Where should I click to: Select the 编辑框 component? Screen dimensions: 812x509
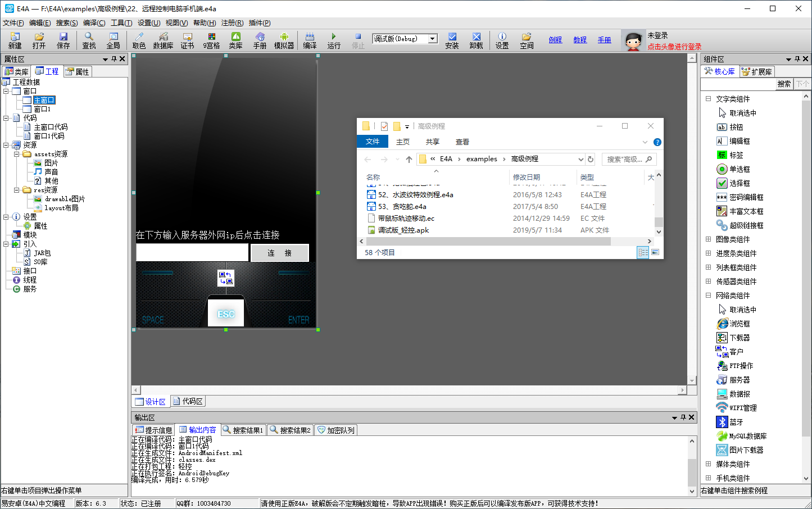pos(733,141)
